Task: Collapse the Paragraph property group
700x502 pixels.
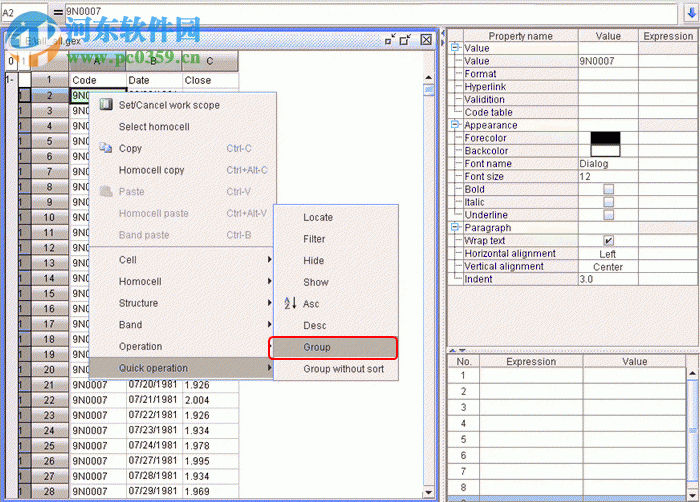Action: [x=456, y=228]
